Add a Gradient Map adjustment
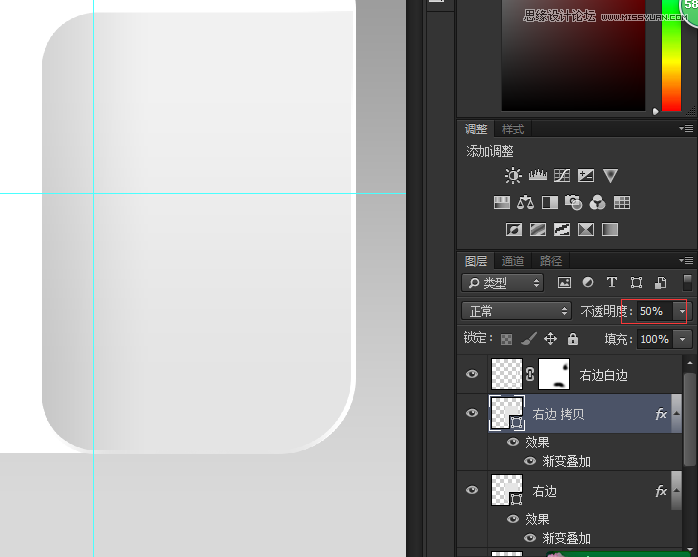 coord(610,230)
